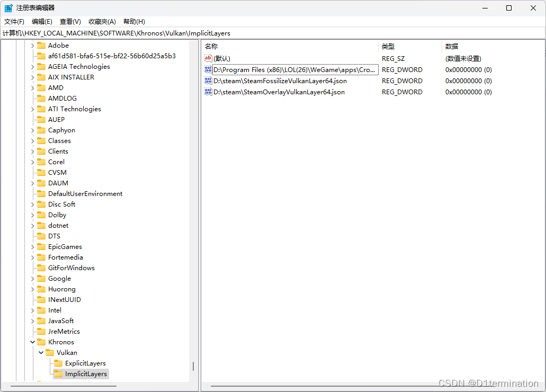Maximize the Registry Editor window
The image size is (546, 392).
(509, 8)
